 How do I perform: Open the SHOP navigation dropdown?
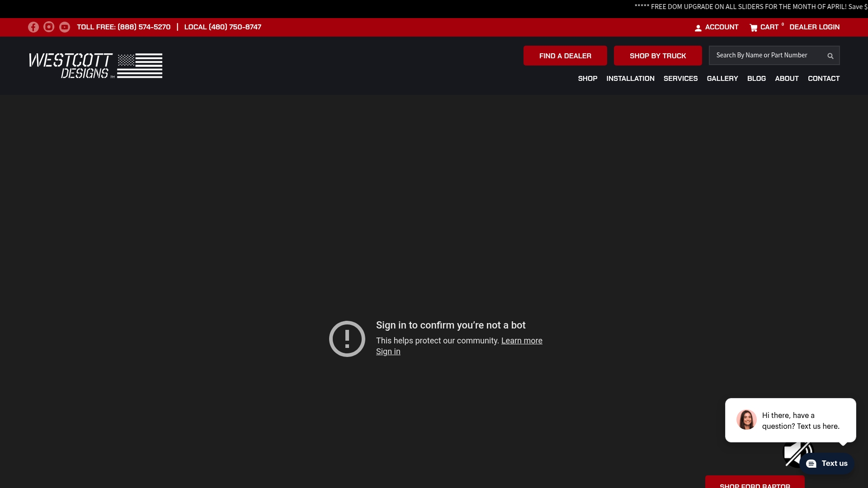pos(587,79)
